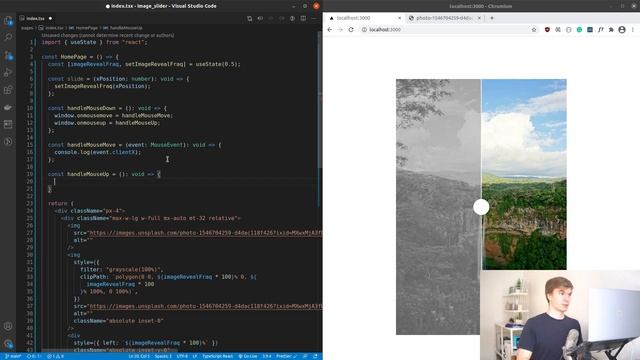Switch to the photo-1546704259 Chromium tab
The height and width of the screenshot is (360, 640).
pos(443,18)
